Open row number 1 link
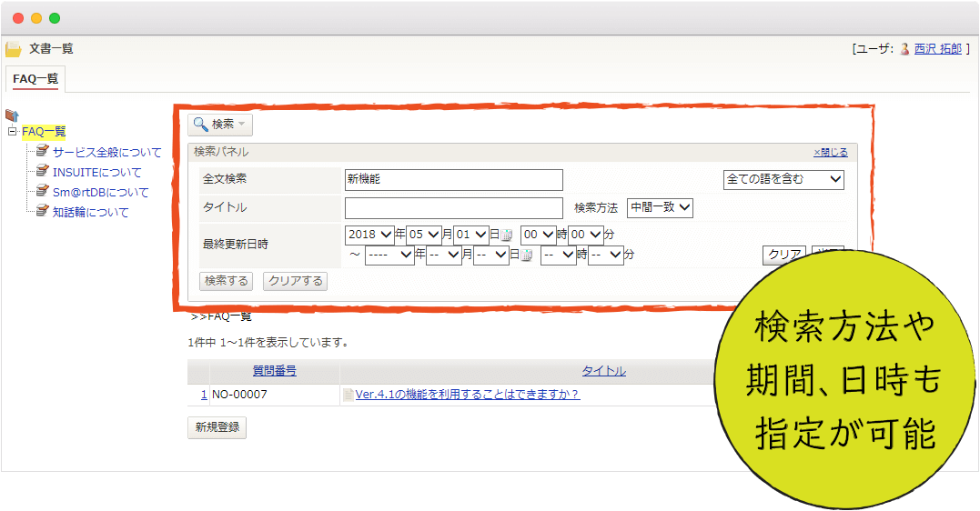Image resolution: width=980 pixels, height=511 pixels. click(204, 395)
